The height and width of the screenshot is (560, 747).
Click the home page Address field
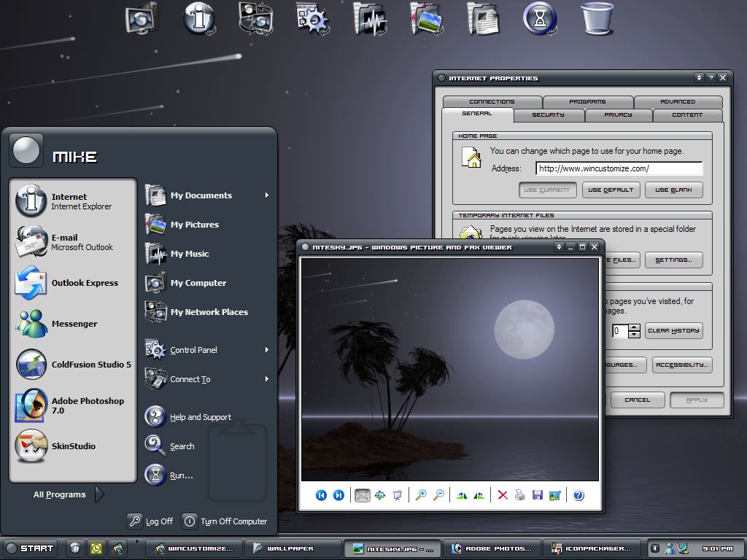pyautogui.click(x=619, y=168)
